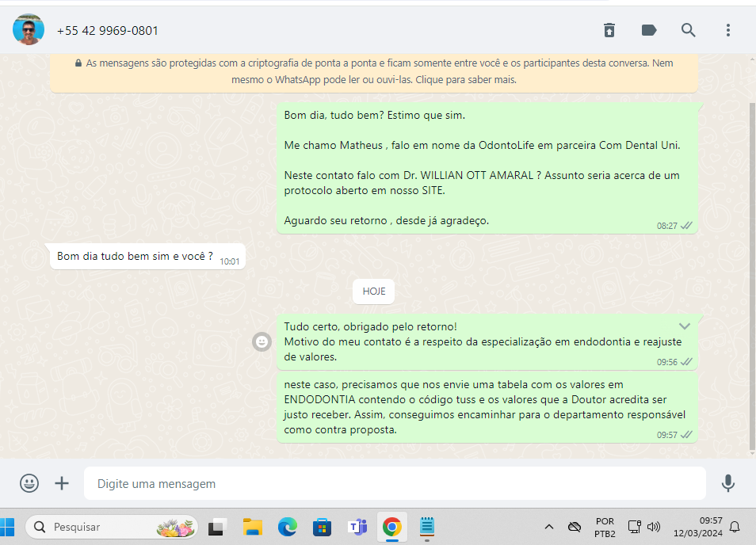Open contact info for +55 42 9969-0801

coord(108,31)
